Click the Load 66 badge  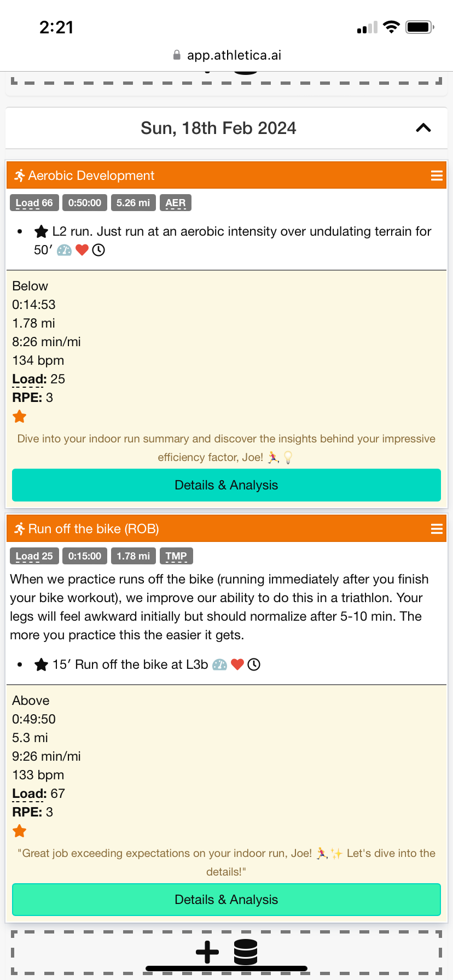pos(34,203)
